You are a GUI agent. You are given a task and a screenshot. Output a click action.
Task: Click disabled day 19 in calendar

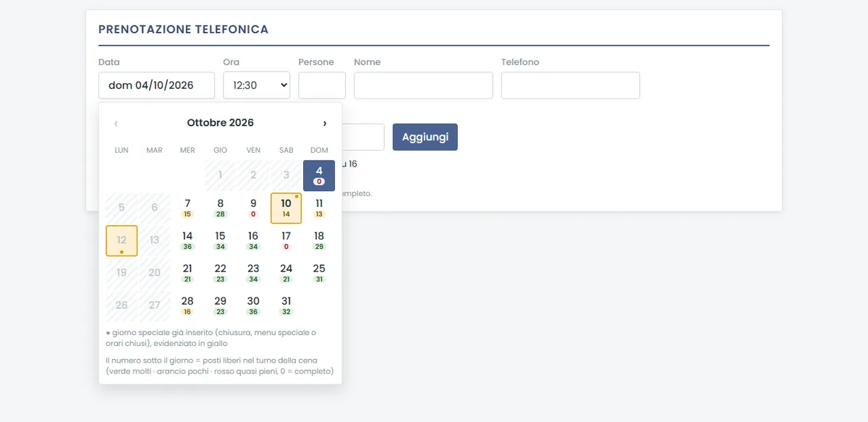[x=122, y=273]
